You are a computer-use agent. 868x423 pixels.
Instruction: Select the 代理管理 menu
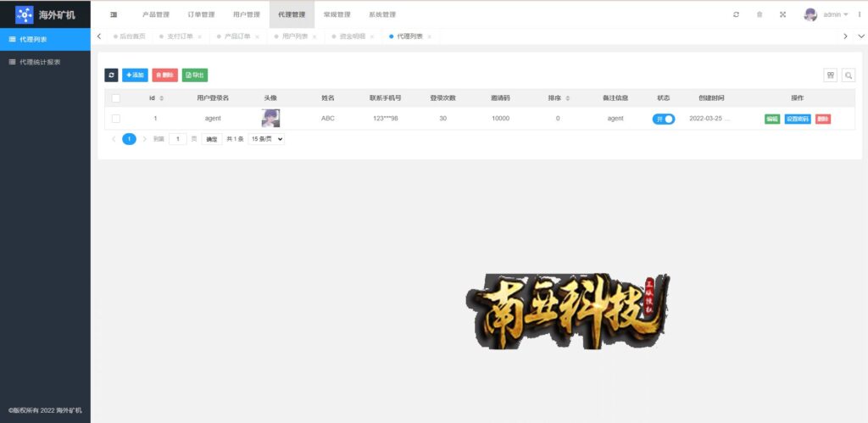point(292,15)
